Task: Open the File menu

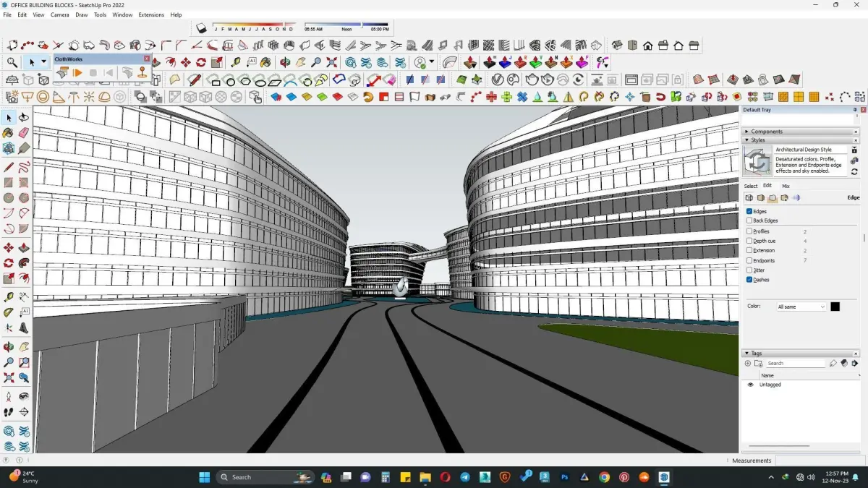Action: [7, 14]
